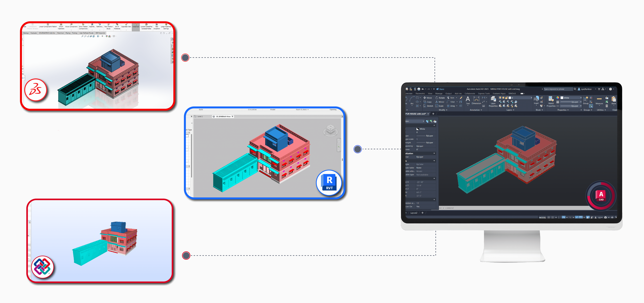This screenshot has width=644, height=303.
Task: Click the Print icon in AutoCAD toolbar
Action: point(419,89)
